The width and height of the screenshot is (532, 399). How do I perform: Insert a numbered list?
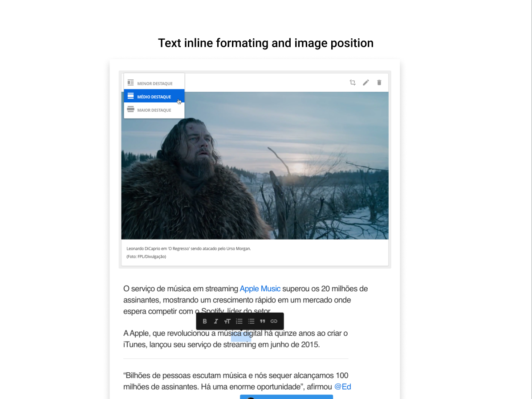pos(239,322)
